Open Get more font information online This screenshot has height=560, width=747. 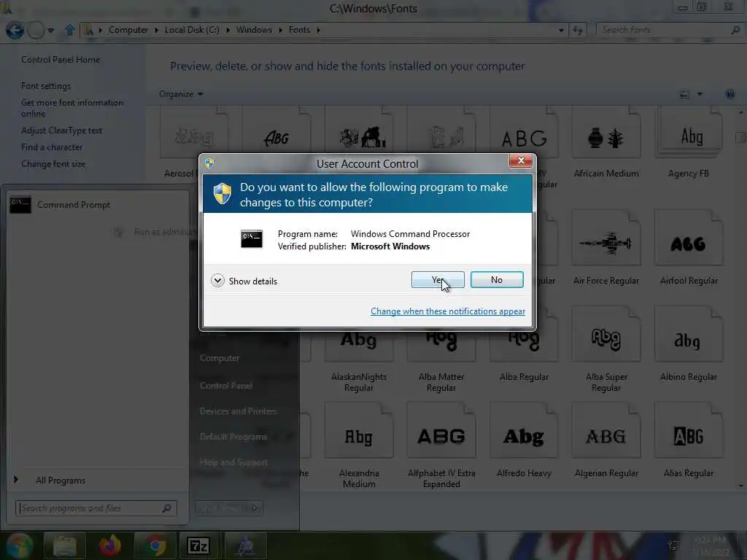(72, 108)
